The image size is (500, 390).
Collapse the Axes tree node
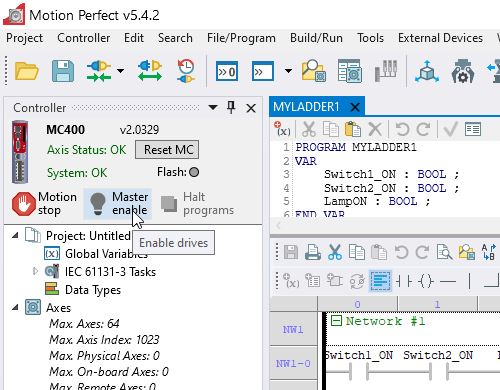coord(15,307)
